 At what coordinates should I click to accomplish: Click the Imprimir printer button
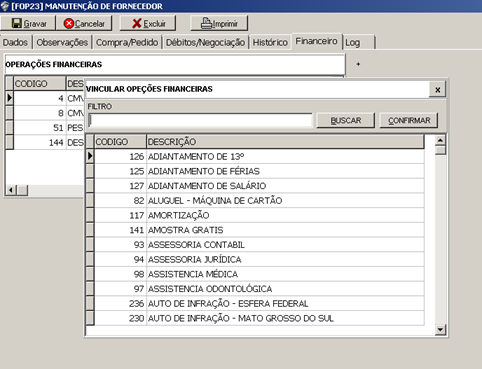pos(219,23)
